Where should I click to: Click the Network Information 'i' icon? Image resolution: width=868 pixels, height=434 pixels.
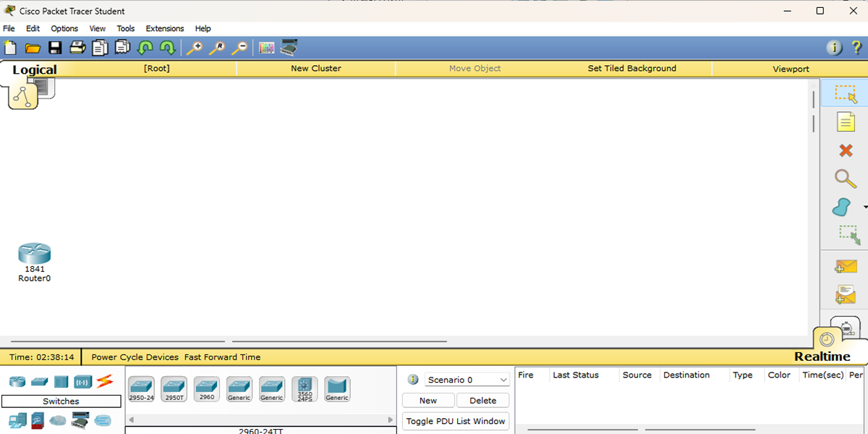pos(834,48)
